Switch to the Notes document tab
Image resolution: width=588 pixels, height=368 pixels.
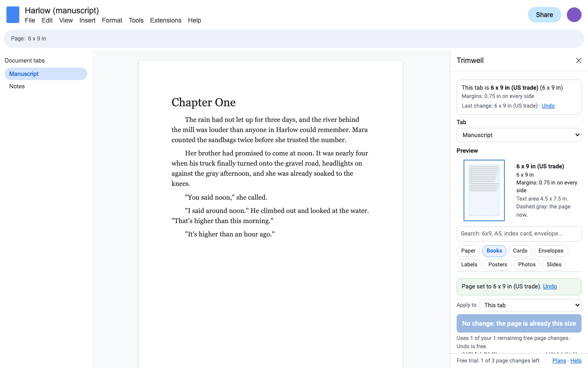click(46, 86)
